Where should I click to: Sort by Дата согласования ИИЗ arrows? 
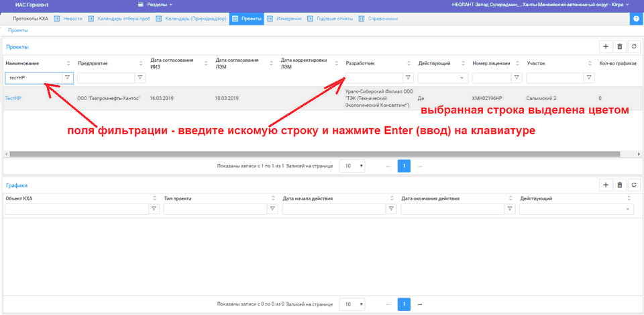[206, 63]
